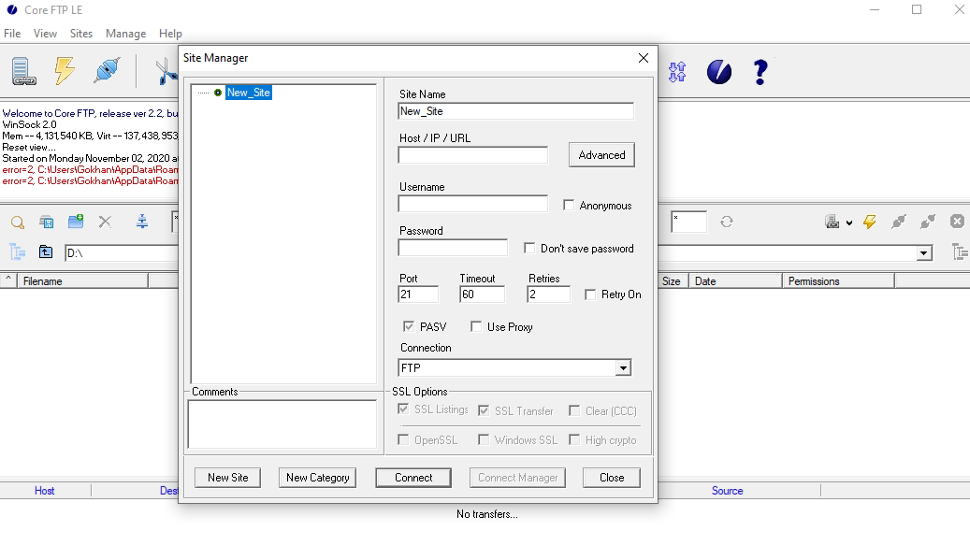Sort local list by Filename column header
Viewport: 970px width, 560px height.
[x=82, y=281]
